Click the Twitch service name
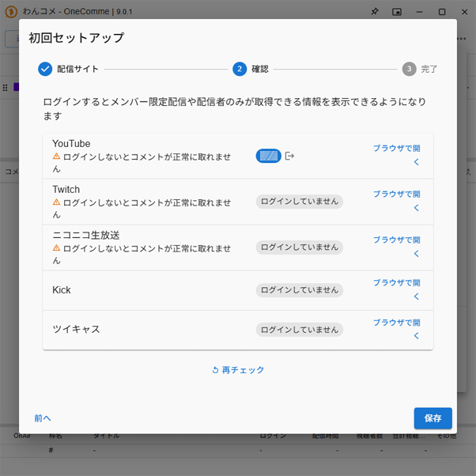The height and width of the screenshot is (476, 476). tap(66, 189)
